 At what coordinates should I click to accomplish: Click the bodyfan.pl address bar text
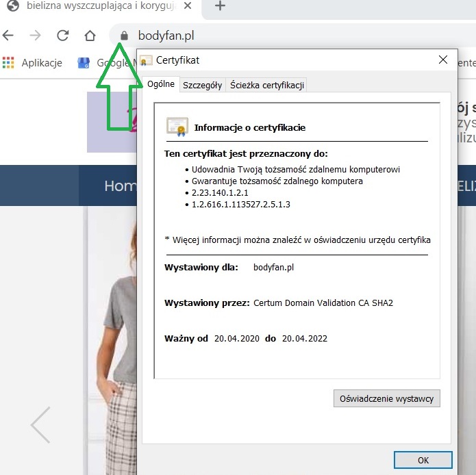coord(166,36)
